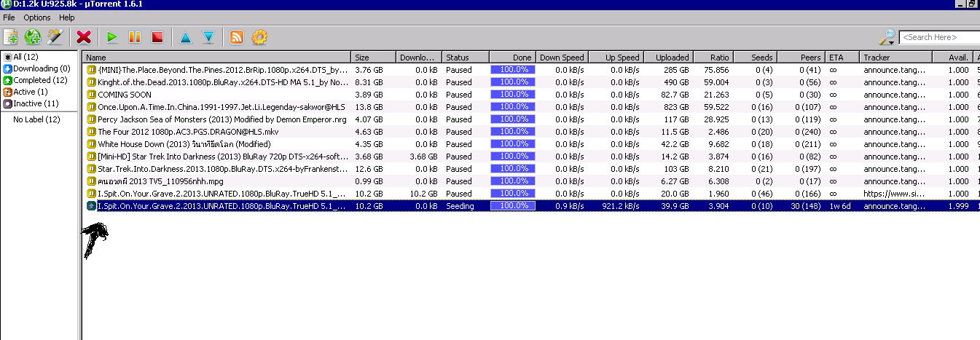Screen dimensions: 980x340
Task: Select the Completed (12) category
Action: click(36, 80)
